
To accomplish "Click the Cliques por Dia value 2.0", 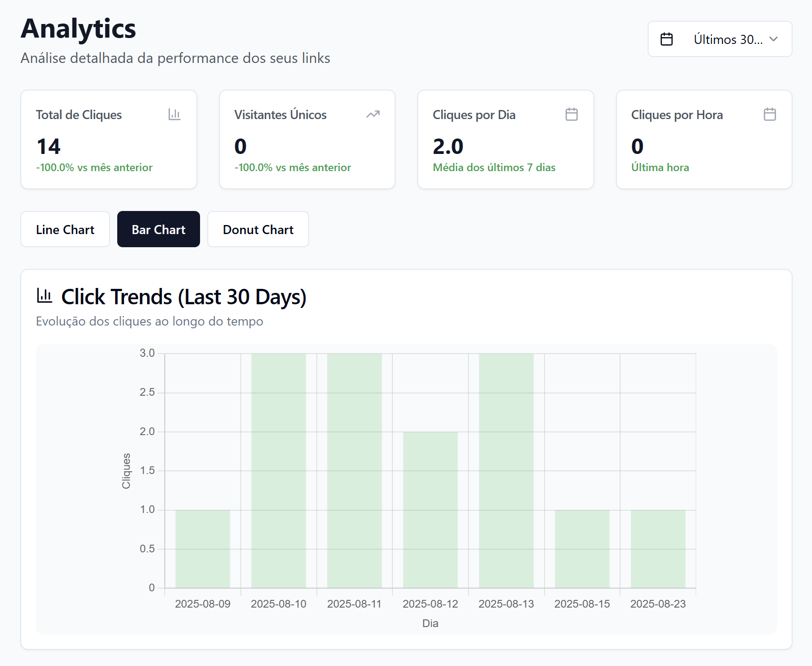I will coord(448,146).
